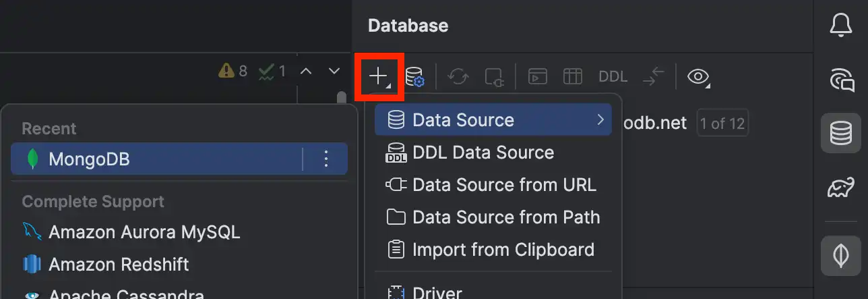The width and height of the screenshot is (868, 299).
Task: Open Data Source Properties icon
Action: (414, 76)
